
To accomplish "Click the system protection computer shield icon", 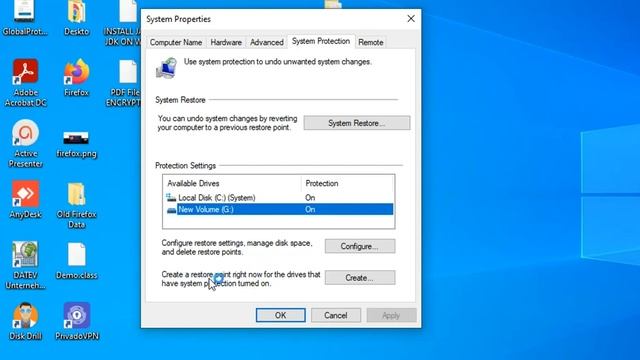I will [167, 68].
